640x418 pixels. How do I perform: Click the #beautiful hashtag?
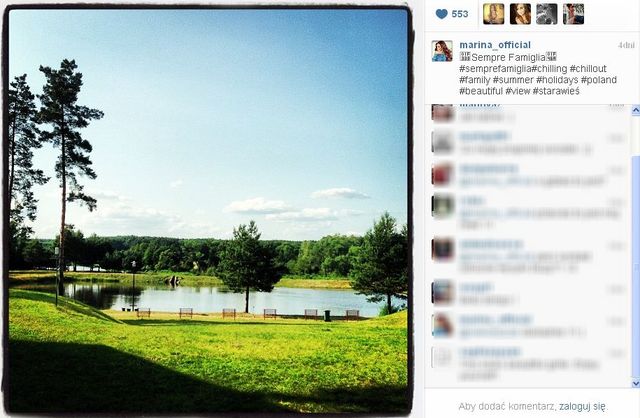pyautogui.click(x=481, y=91)
